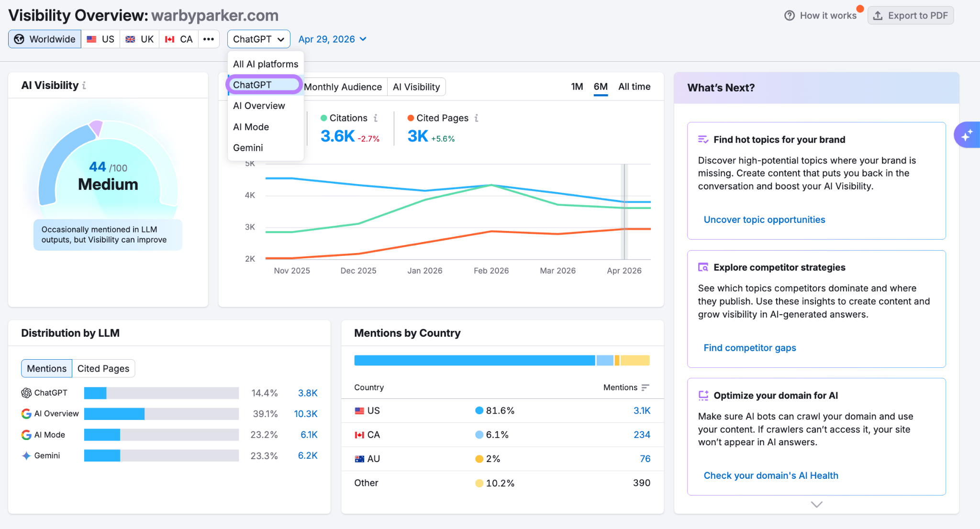Click the competitor strategies card icon

[703, 267]
